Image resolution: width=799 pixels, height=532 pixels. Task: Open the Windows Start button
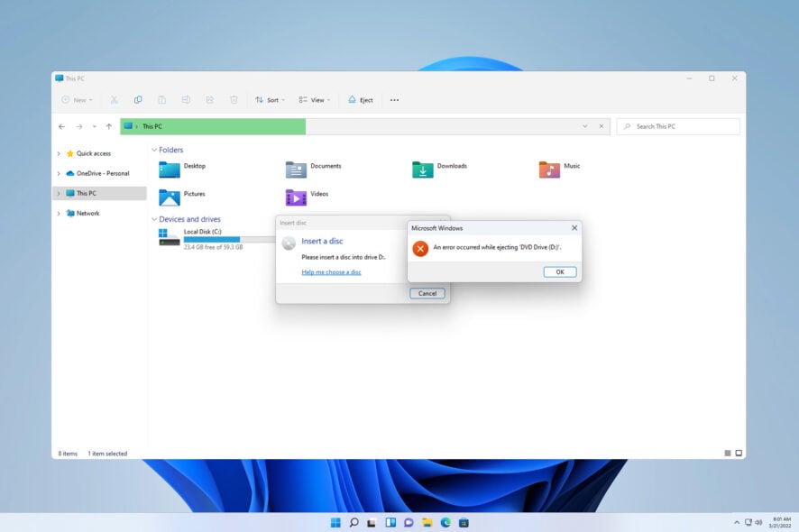pos(335,522)
